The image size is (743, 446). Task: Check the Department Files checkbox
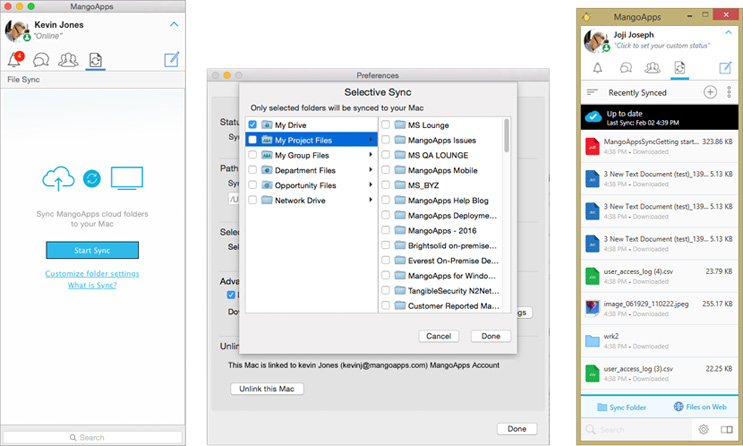point(253,170)
